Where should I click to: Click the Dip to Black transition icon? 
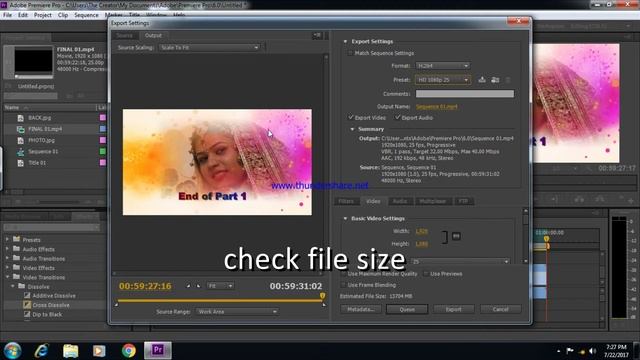(27, 314)
